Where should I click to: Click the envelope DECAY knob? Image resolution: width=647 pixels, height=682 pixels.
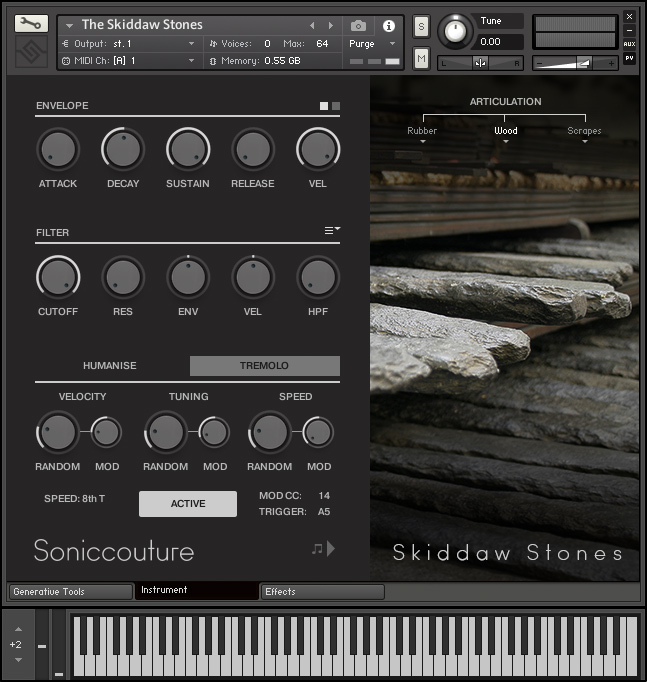click(x=123, y=150)
